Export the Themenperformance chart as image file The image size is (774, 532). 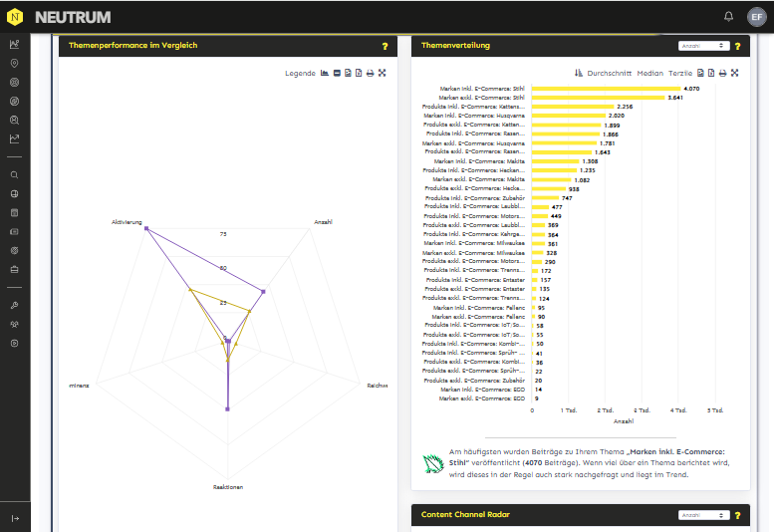(x=348, y=73)
